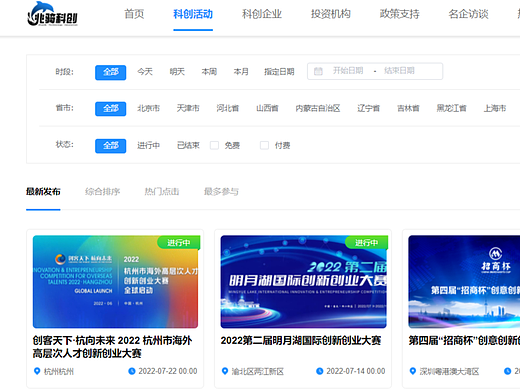Go to 投资机构 in top navigation
Image resolution: width=520 pixels, height=390 pixels.
331,14
